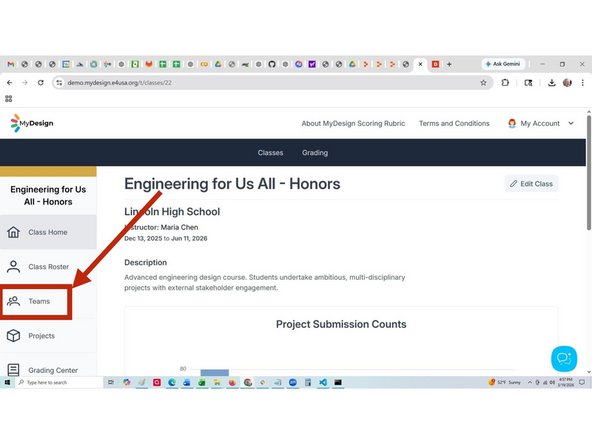This screenshot has width=592, height=444.
Task: Open the Terms and Conditions link
Action: [x=454, y=123]
